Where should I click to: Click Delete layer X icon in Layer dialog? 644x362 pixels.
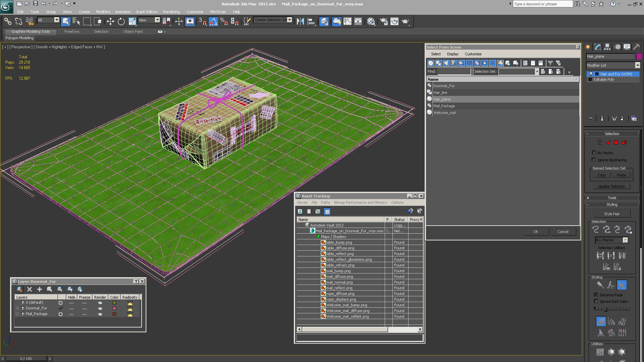coord(30,289)
